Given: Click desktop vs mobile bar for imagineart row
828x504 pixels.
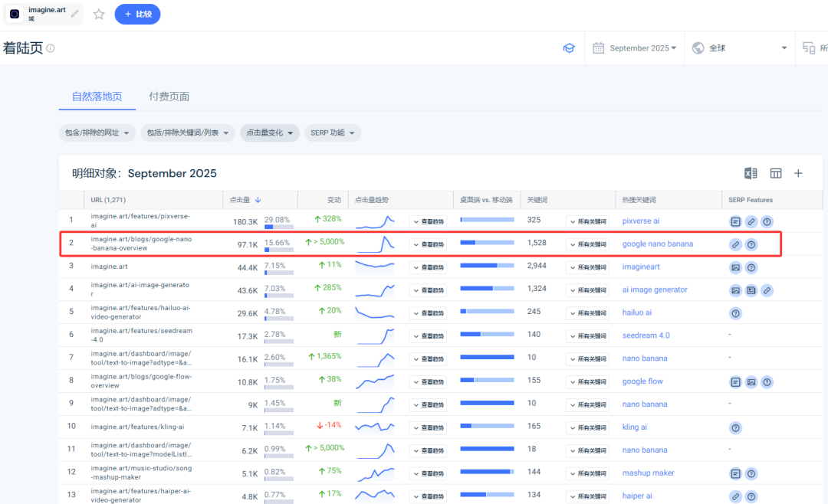Looking at the screenshot, I should [x=487, y=266].
